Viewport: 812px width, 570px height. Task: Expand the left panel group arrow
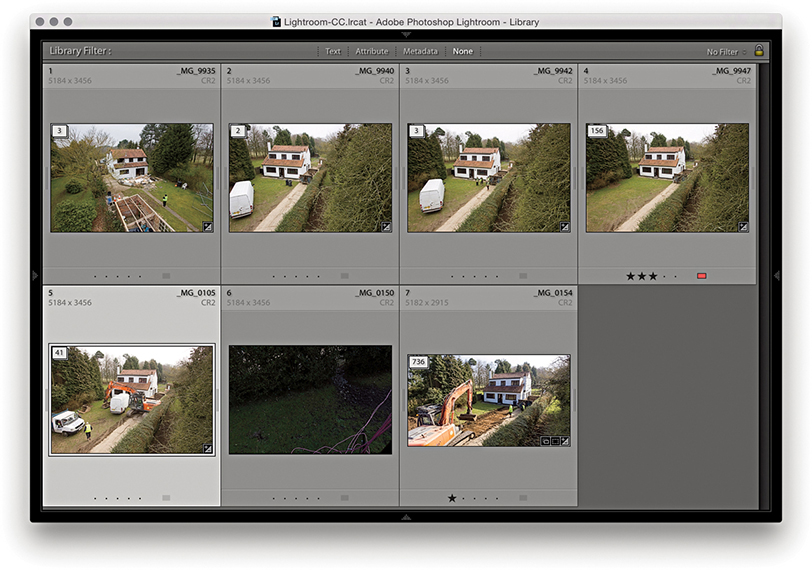click(x=35, y=275)
